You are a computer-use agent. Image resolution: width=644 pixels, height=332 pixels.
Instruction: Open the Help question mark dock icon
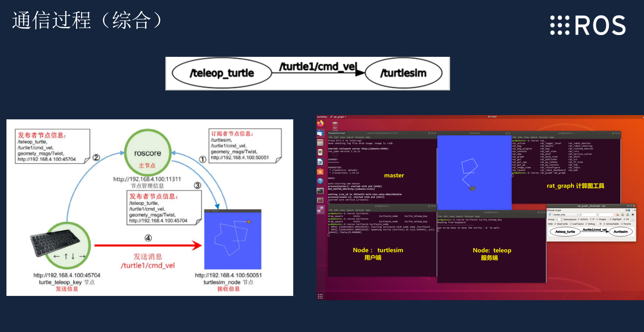[320, 181]
